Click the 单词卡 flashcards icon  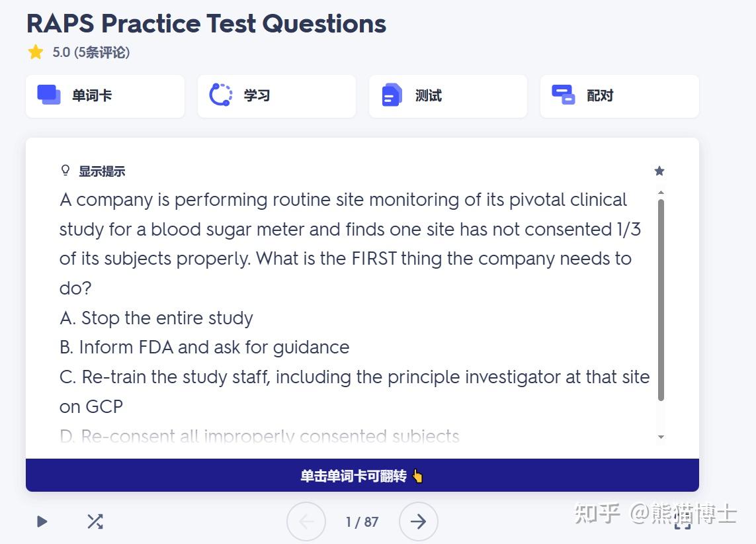pos(48,95)
